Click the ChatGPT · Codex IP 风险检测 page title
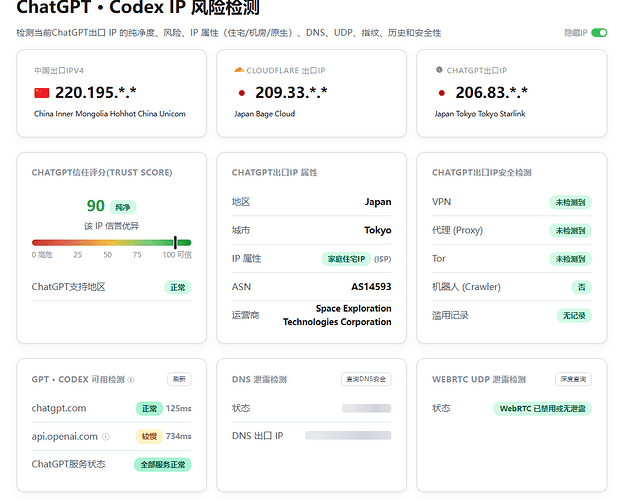The image size is (643, 500). click(138, 7)
